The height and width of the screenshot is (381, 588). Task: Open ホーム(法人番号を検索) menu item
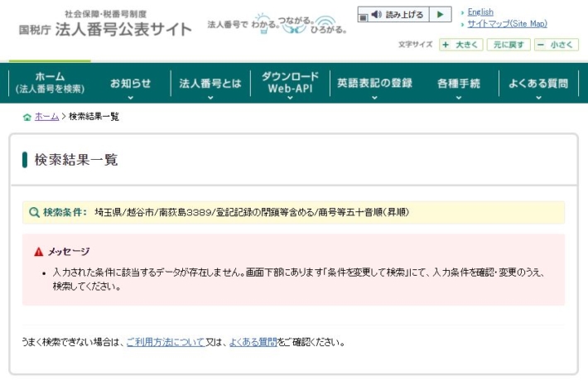click(x=50, y=83)
